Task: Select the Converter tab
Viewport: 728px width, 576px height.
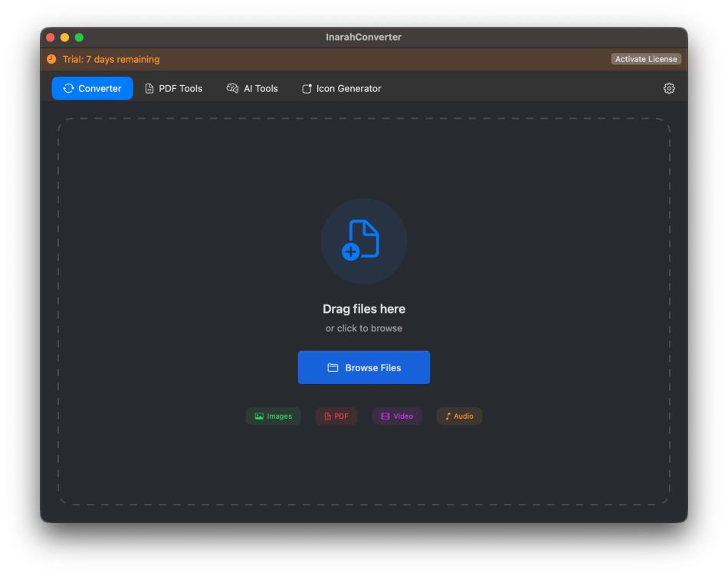Action: point(92,88)
